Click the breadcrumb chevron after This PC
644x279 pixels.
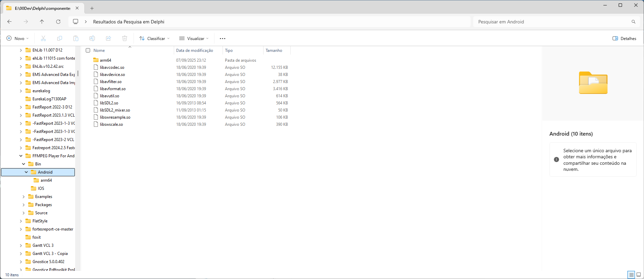(x=86, y=22)
